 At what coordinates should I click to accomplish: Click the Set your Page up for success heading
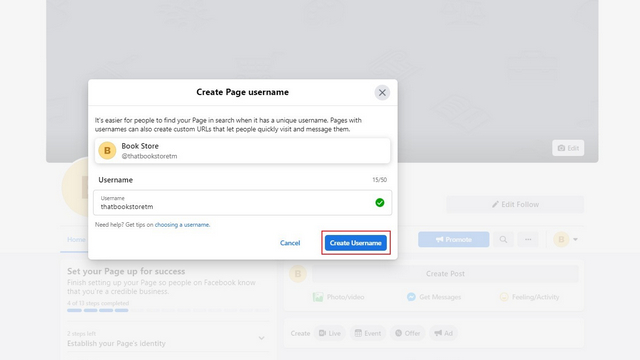[x=126, y=271]
